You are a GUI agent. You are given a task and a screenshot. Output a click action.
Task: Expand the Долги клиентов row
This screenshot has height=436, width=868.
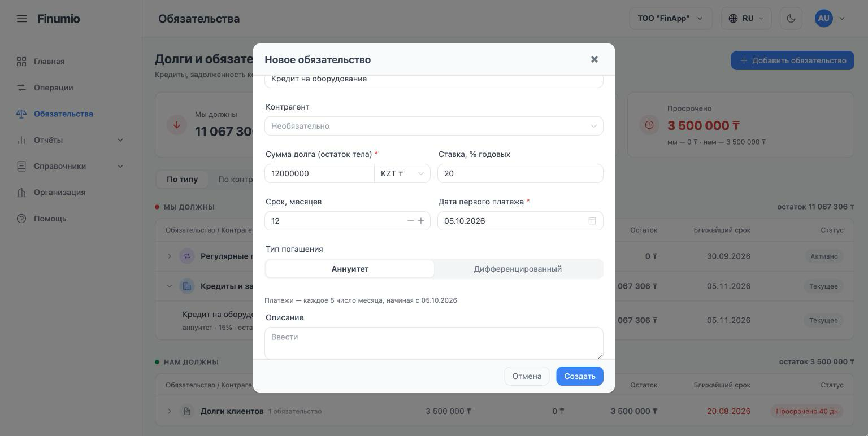pos(169,411)
